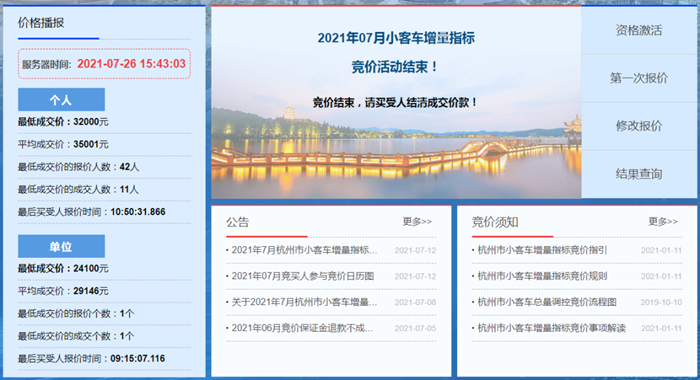
Task: Go to 结果查询 page
Action: point(639,174)
